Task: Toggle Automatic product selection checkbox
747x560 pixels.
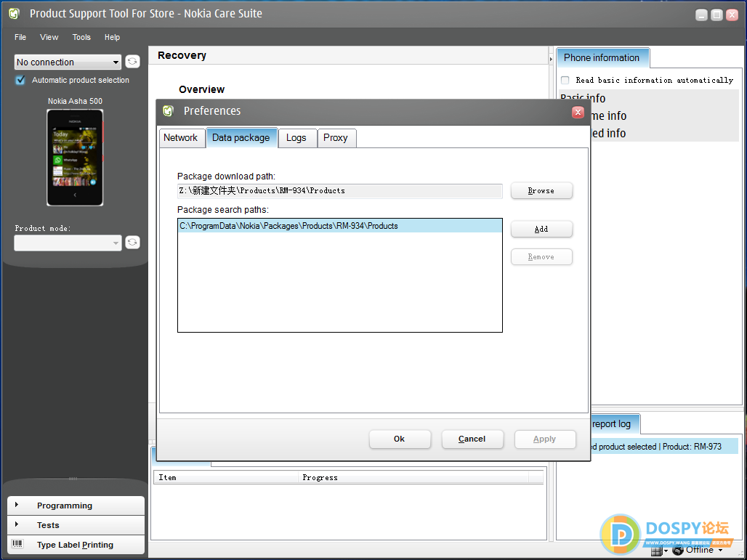Action: (x=20, y=80)
